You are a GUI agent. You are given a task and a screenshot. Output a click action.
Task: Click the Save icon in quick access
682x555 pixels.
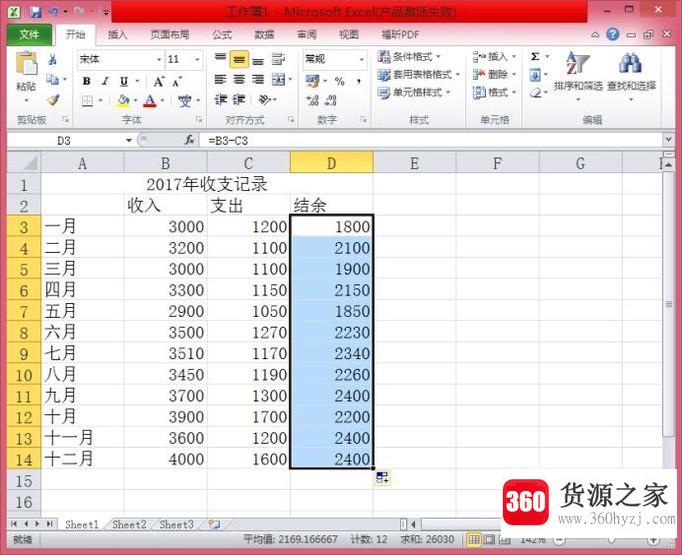pos(36,12)
